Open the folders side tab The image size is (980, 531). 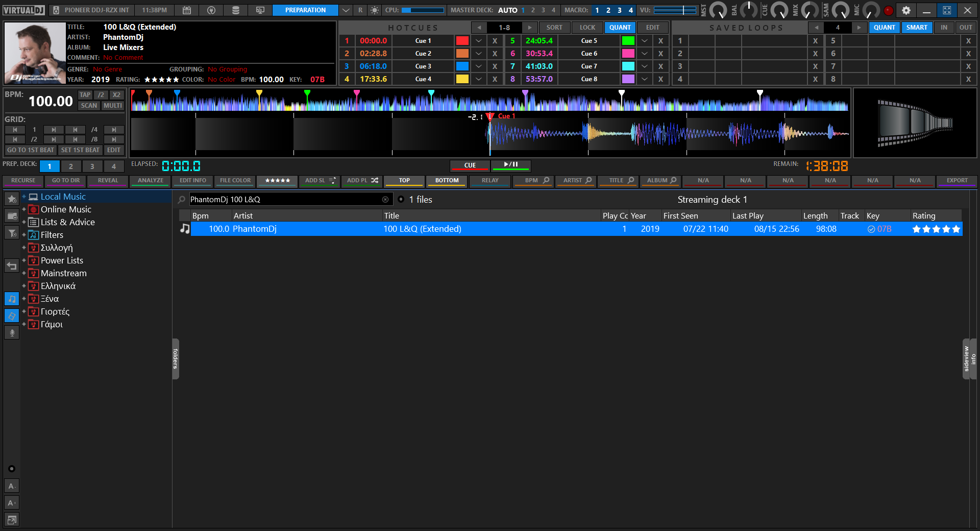click(176, 359)
